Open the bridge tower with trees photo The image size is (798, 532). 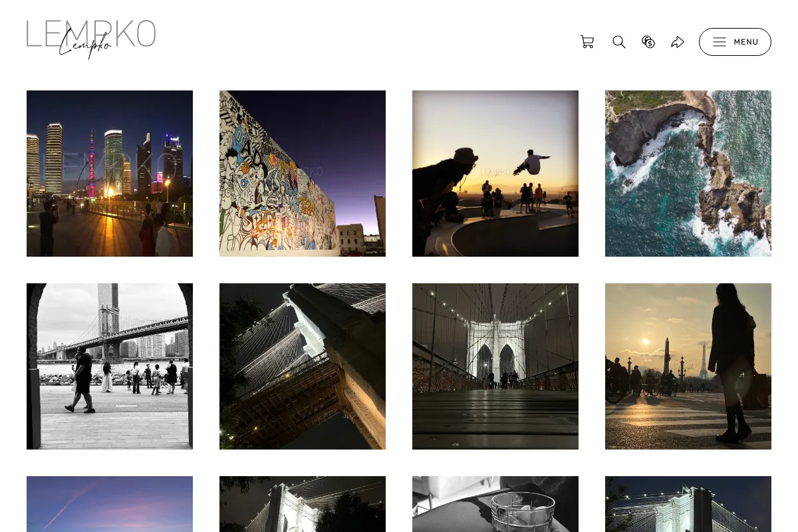303,504
